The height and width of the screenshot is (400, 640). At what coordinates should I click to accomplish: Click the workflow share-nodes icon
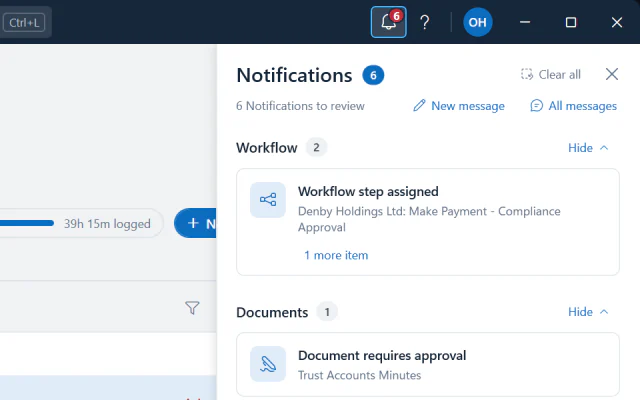268,200
